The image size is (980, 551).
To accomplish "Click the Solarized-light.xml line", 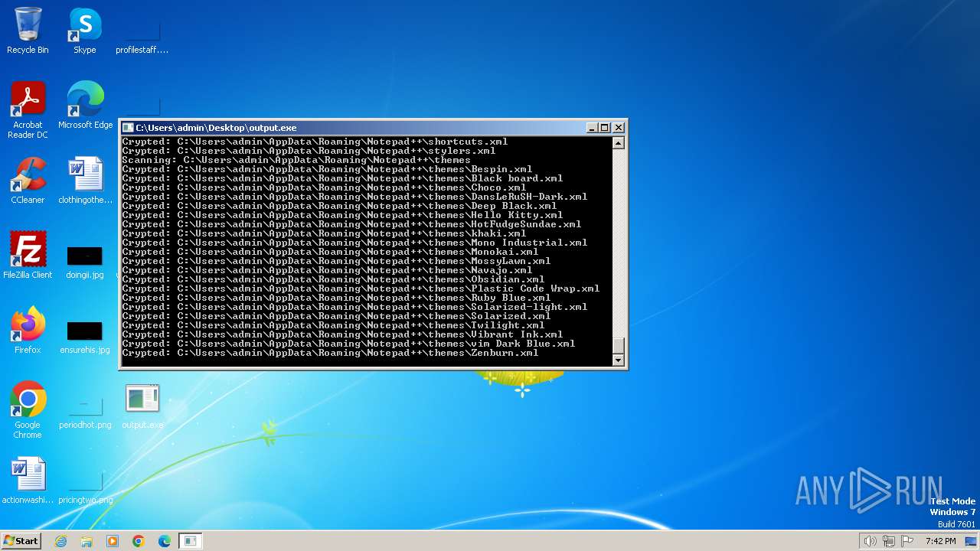I will pyautogui.click(x=354, y=307).
